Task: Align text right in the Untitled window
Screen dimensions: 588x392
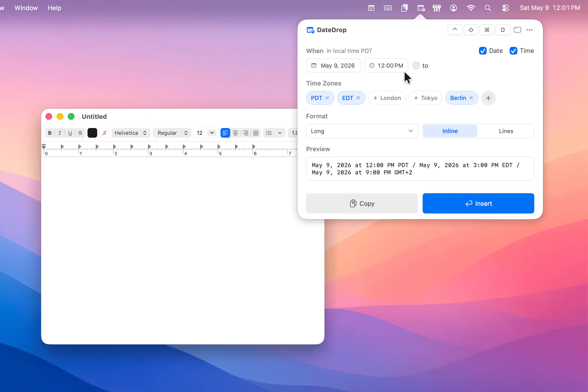Action: [245, 133]
